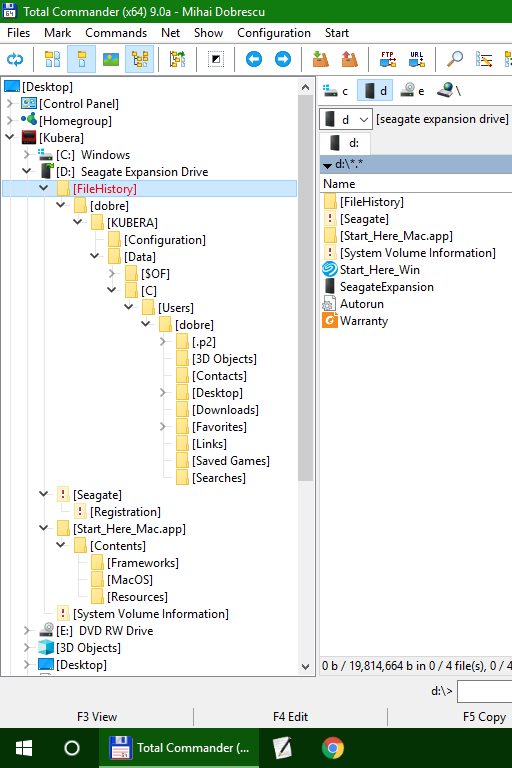Click the d: folder tab

pos(345,143)
